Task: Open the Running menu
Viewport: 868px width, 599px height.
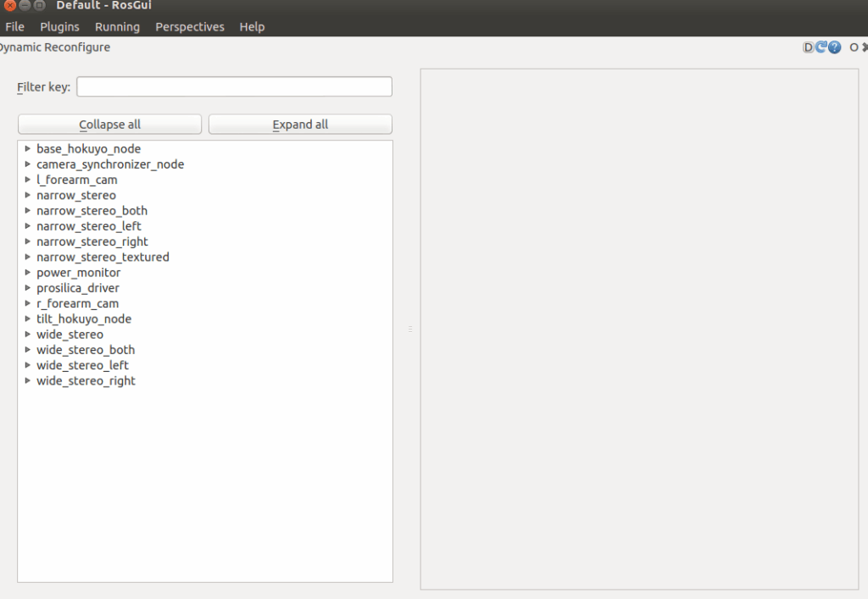Action: pyautogui.click(x=117, y=27)
